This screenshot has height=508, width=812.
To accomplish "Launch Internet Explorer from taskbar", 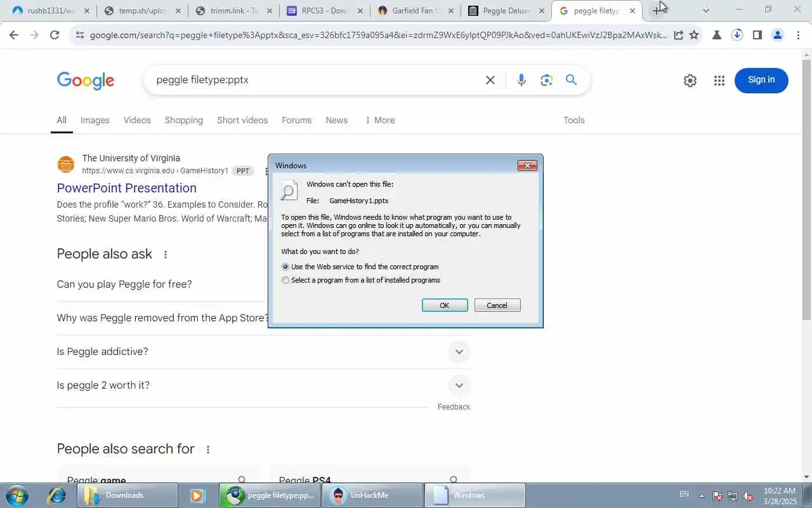I will (56, 495).
